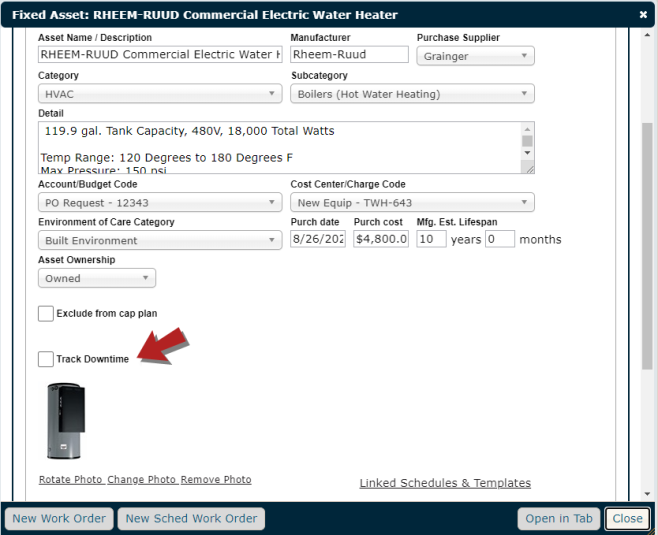Click the New Sched Work Order button
658x535 pixels.
pos(191,519)
